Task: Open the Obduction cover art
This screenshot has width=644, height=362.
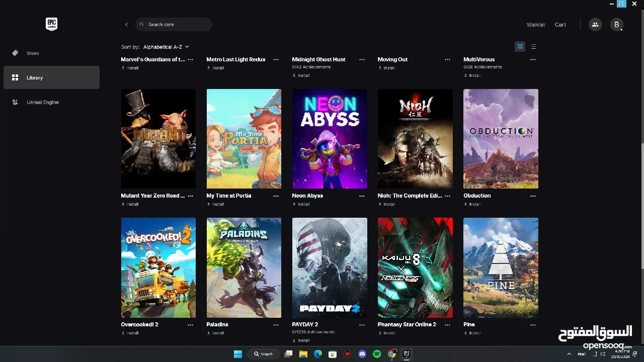Action: point(501,139)
